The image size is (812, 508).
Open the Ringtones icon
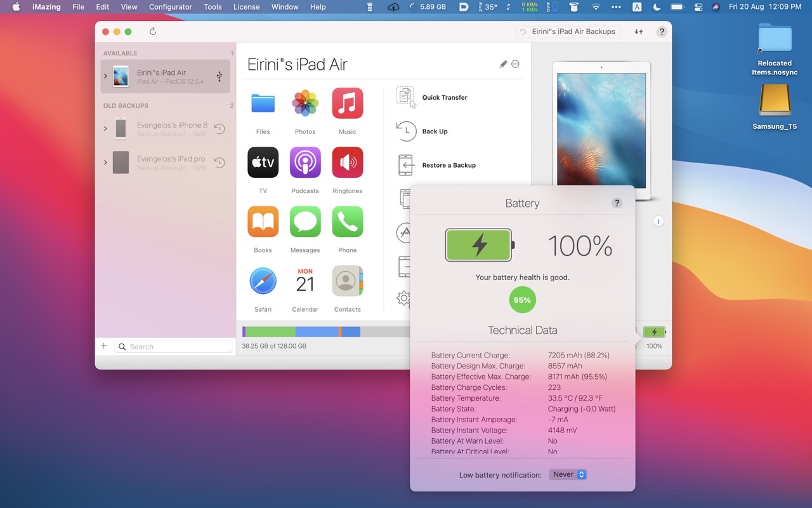pyautogui.click(x=348, y=163)
